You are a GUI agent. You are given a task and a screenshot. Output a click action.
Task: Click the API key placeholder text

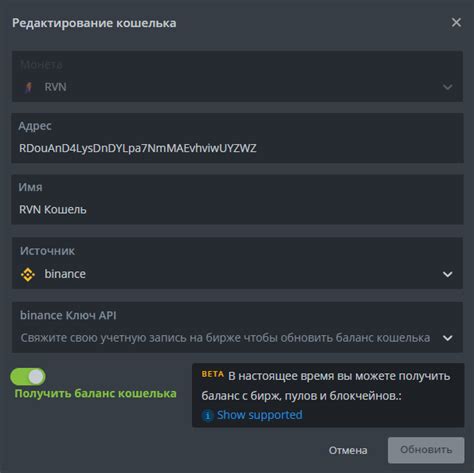(225, 338)
